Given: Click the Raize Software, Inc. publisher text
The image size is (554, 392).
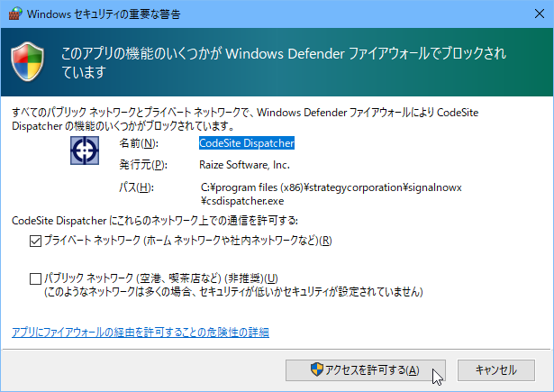Looking at the screenshot, I should click(x=244, y=165).
